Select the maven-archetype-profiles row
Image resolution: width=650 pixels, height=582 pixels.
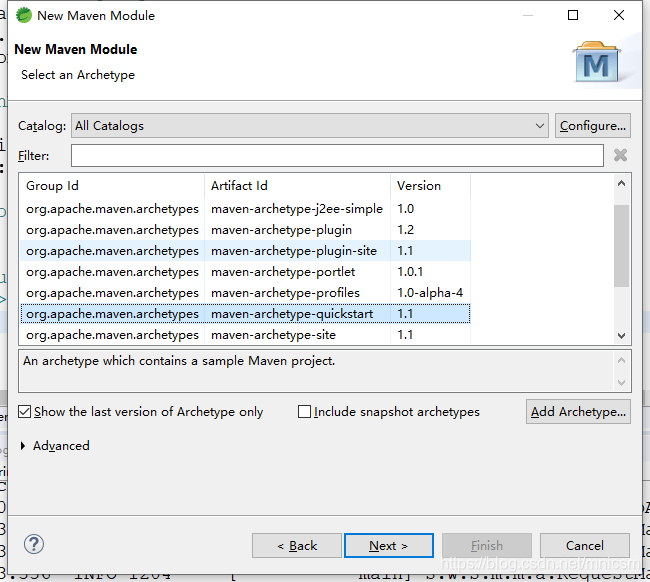[245, 293]
